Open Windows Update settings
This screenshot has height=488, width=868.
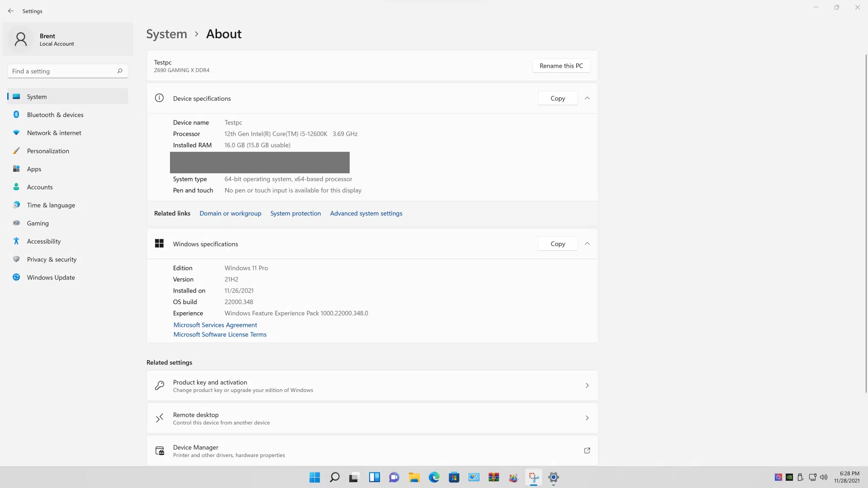click(68, 277)
